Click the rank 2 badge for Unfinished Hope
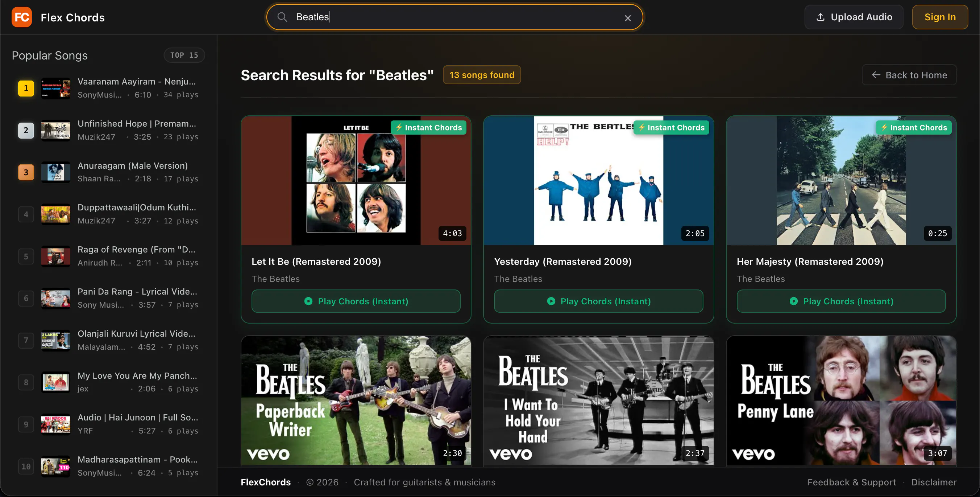This screenshot has height=497, width=980. point(26,130)
